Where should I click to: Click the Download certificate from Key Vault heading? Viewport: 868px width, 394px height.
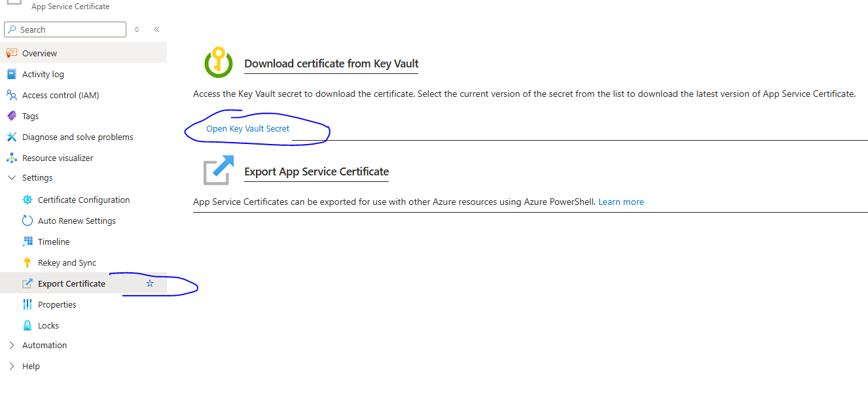click(331, 63)
